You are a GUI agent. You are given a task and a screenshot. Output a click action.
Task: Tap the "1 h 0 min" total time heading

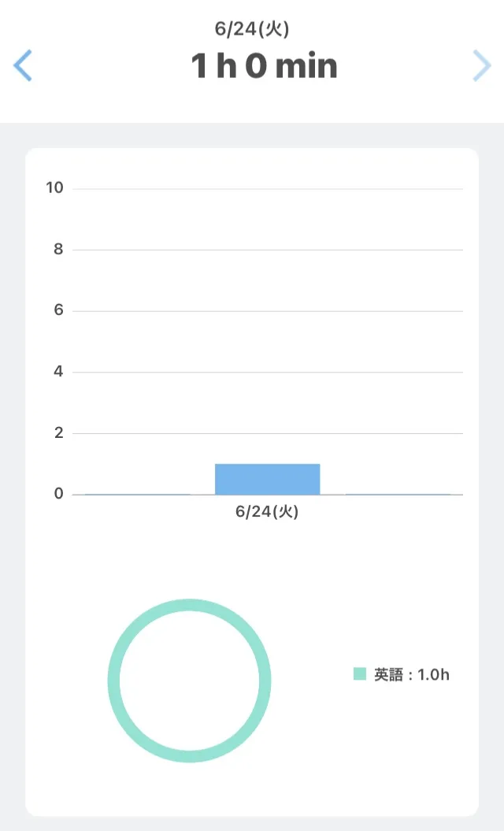pos(264,66)
